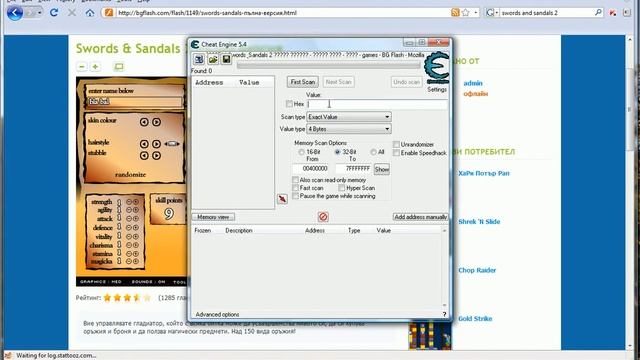Click skin colour right arrow

(156, 122)
